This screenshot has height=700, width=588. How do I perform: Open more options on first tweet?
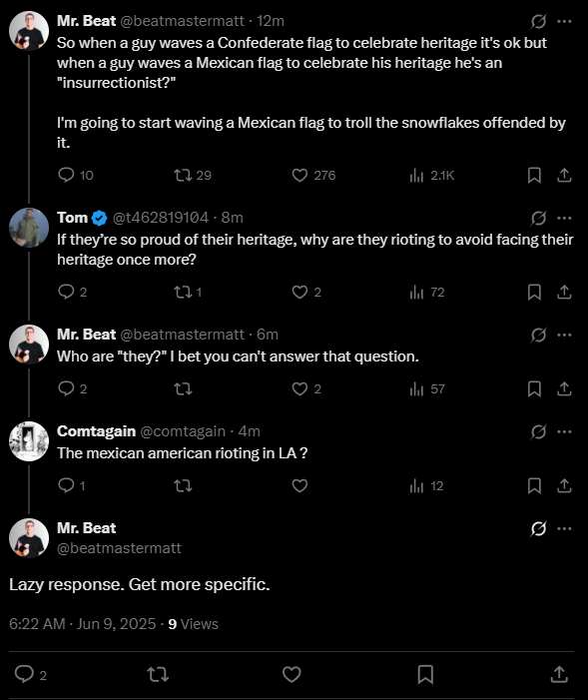[564, 21]
